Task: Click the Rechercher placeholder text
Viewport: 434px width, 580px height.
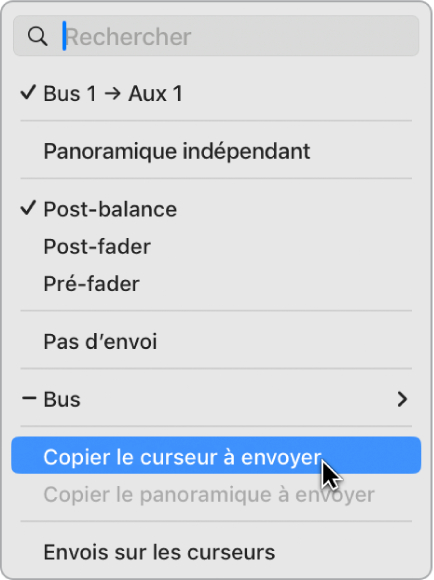Action: pyautogui.click(x=128, y=37)
